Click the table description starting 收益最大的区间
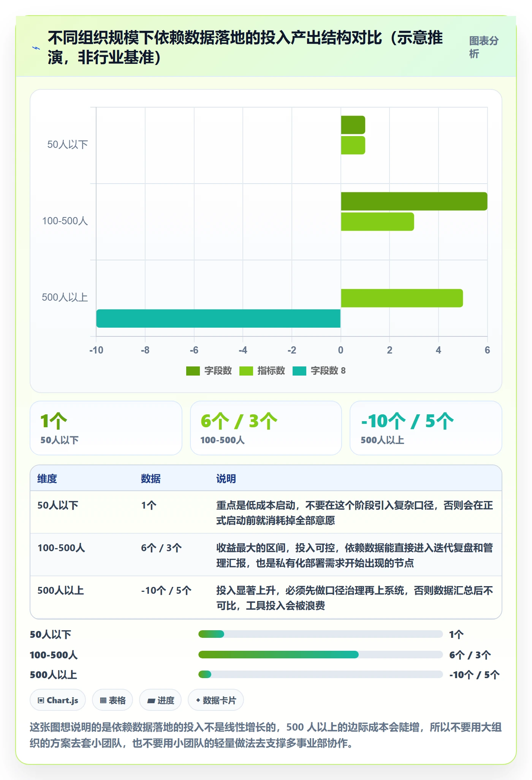The image size is (532, 780). pos(355,555)
